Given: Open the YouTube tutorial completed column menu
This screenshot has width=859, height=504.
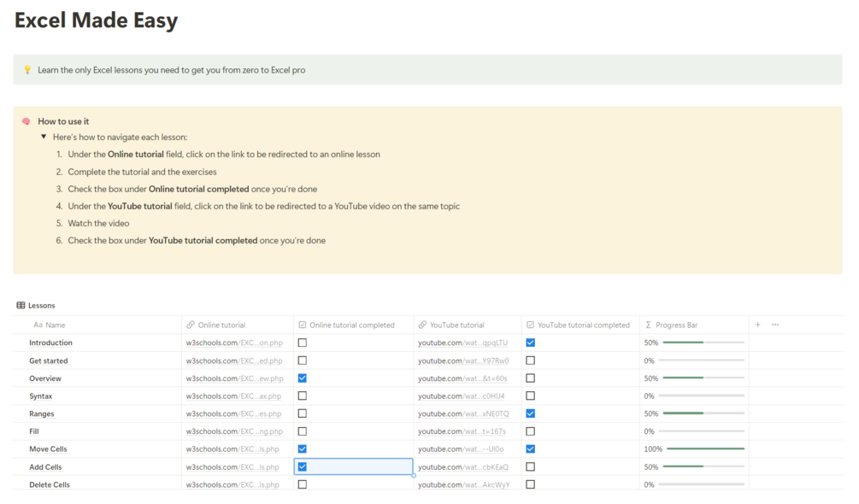Looking at the screenshot, I should coord(583,325).
